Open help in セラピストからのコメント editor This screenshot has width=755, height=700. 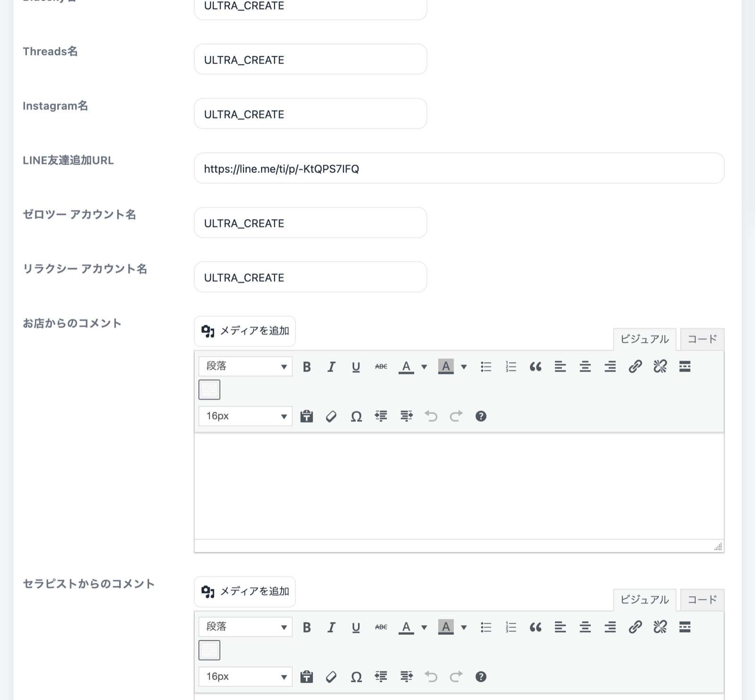tap(481, 676)
